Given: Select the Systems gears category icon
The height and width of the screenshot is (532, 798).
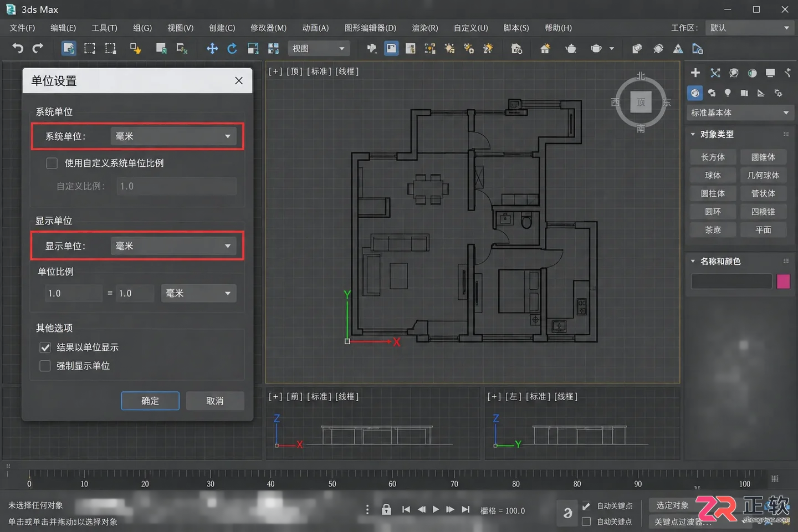Looking at the screenshot, I should pyautogui.click(x=778, y=93).
